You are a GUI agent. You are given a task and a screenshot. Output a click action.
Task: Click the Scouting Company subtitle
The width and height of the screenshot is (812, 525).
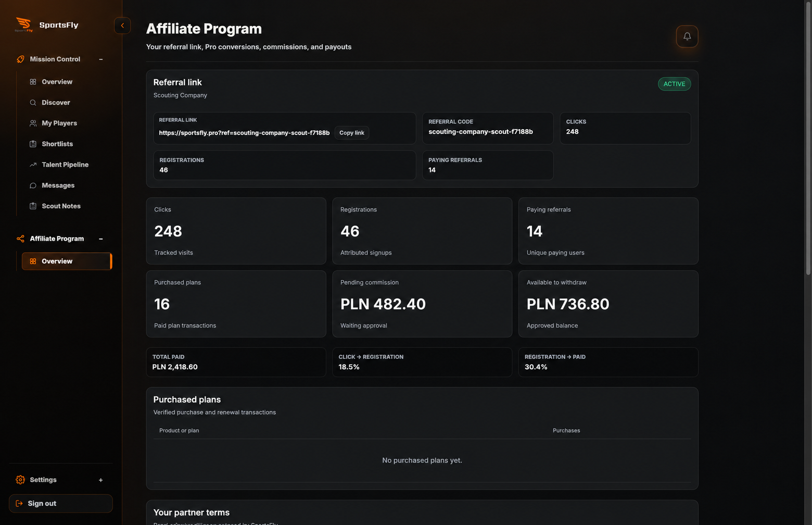coord(180,95)
